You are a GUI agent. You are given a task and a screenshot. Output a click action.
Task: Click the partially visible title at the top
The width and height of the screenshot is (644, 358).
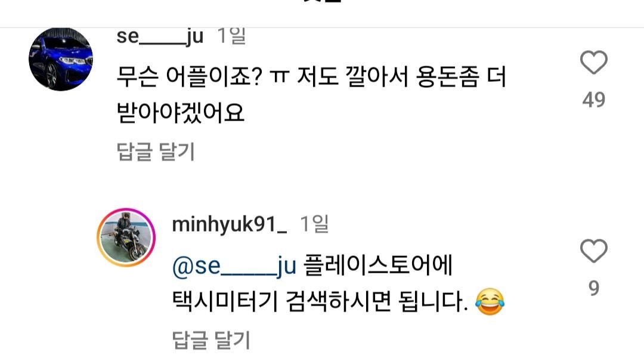pyautogui.click(x=322, y=1)
